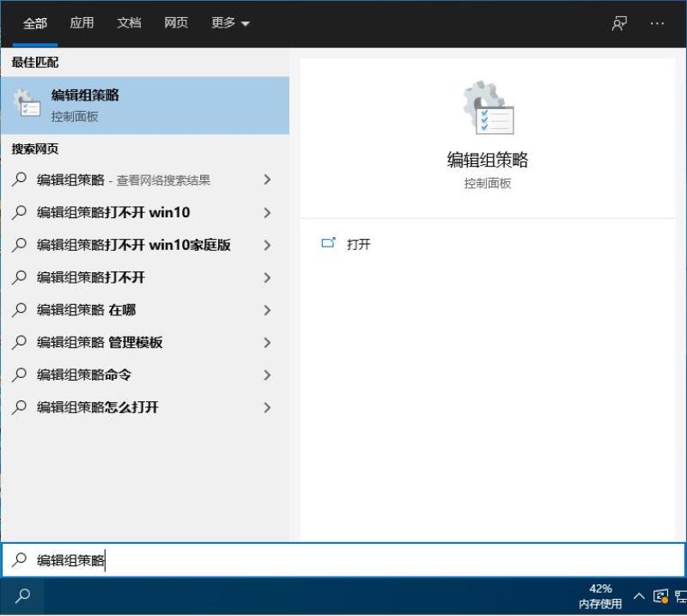Open the three-dot options menu

click(x=657, y=23)
